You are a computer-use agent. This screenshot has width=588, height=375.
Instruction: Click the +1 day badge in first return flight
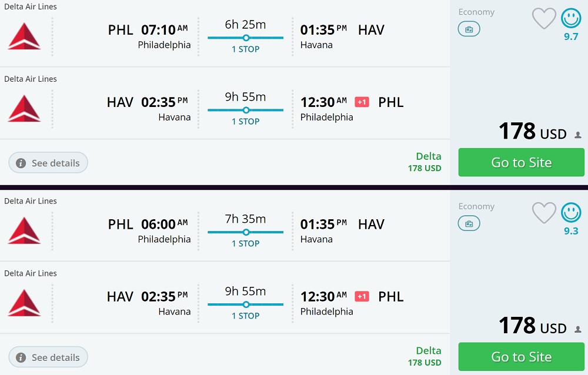(362, 102)
